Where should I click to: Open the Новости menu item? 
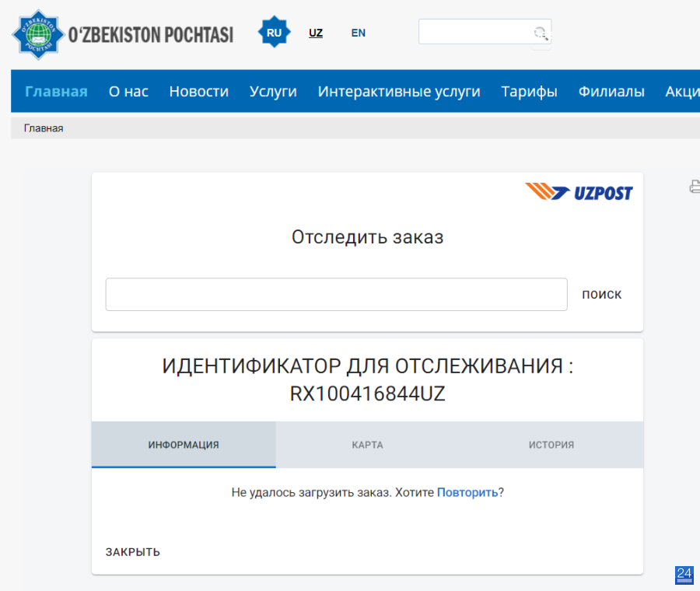(x=198, y=91)
